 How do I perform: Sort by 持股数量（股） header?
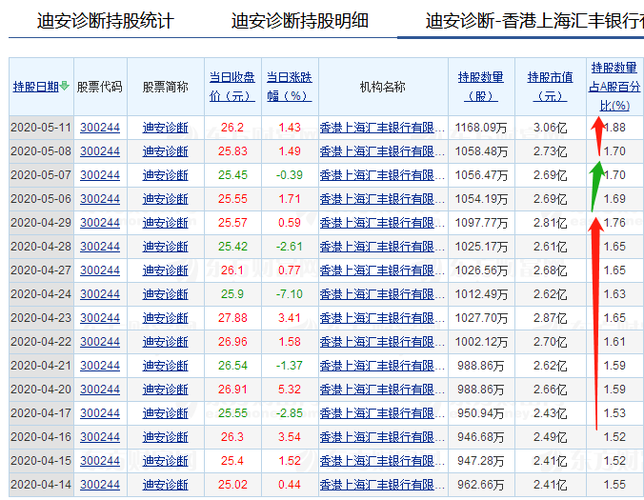coord(481,87)
